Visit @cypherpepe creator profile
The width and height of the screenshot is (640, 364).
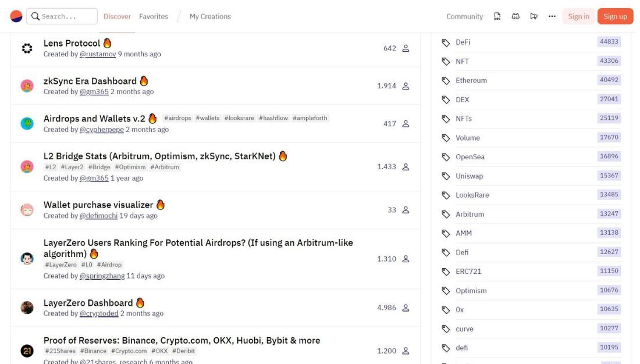coord(102,129)
